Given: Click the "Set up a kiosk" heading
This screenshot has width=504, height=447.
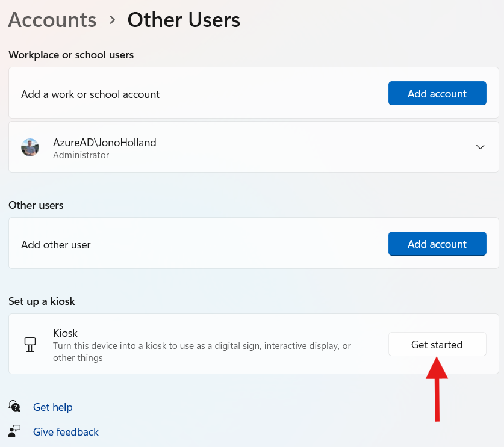Looking at the screenshot, I should click(42, 301).
